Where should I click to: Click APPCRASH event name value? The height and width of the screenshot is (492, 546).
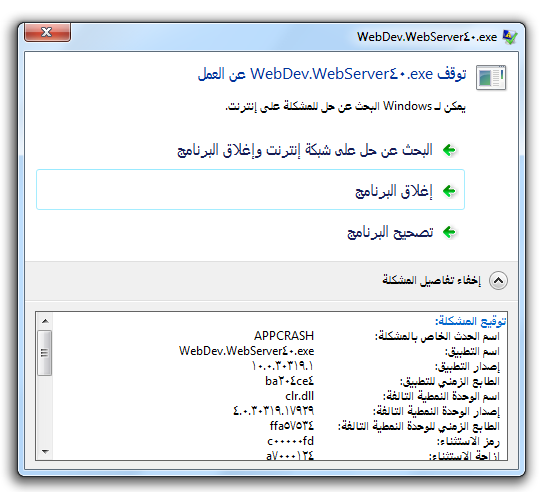pyautogui.click(x=284, y=336)
